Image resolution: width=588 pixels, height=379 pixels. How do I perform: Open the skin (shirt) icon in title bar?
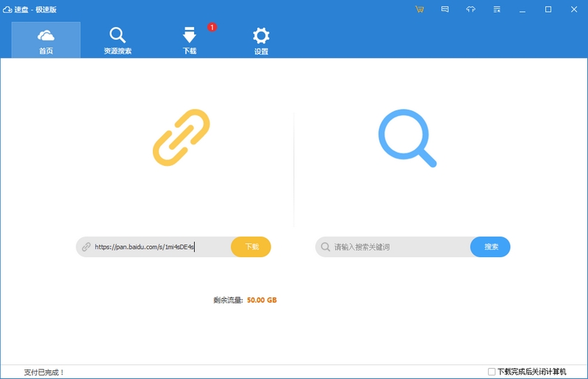470,10
